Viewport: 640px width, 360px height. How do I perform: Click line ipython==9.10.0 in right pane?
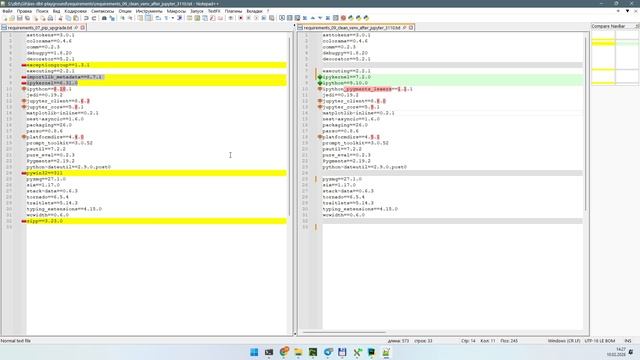453,83
